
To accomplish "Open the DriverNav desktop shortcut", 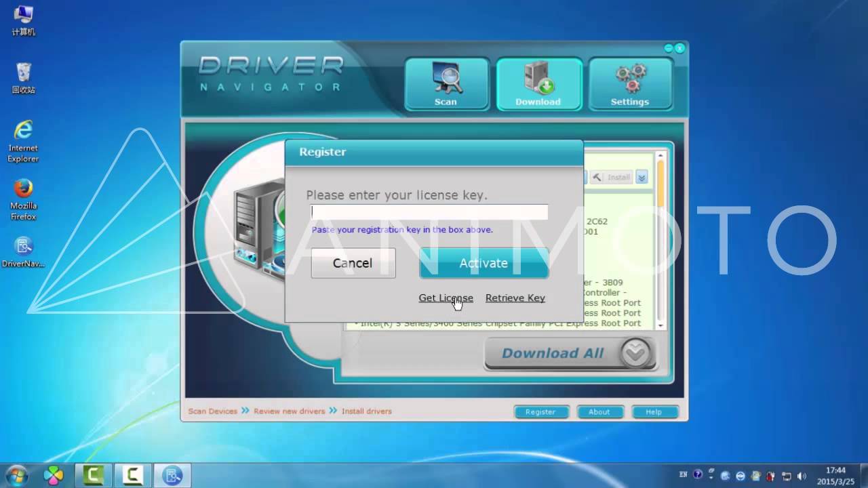I will [23, 251].
